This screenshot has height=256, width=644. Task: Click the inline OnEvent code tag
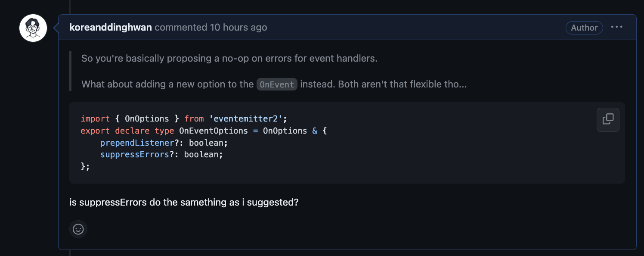click(x=277, y=84)
